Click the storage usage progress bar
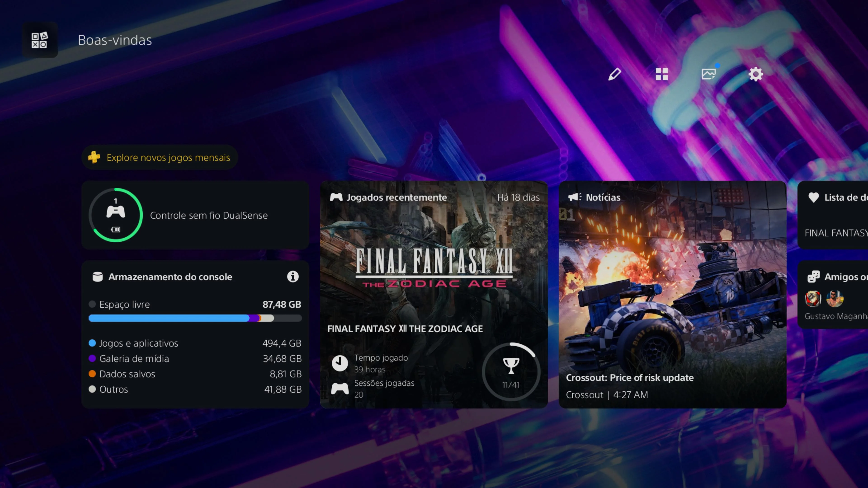Viewport: 868px width, 488px height. 195,318
